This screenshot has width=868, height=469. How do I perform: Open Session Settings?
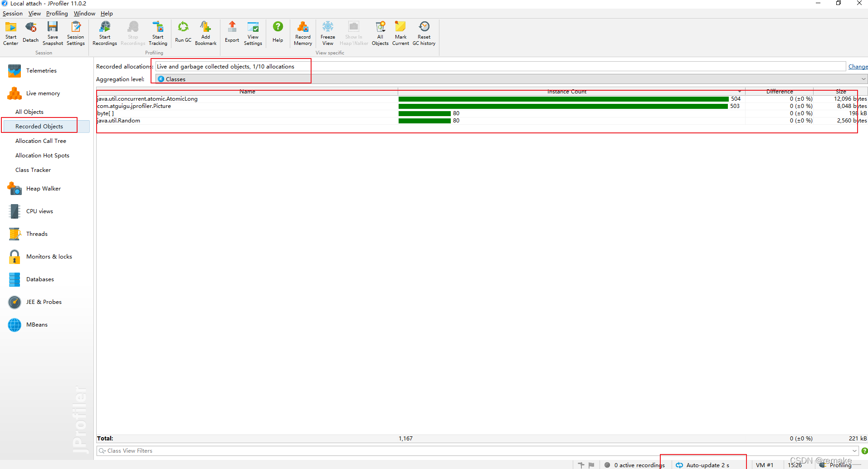(x=75, y=33)
